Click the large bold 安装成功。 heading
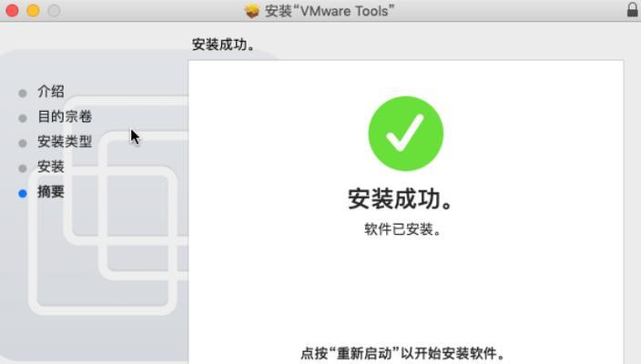 tap(400, 199)
